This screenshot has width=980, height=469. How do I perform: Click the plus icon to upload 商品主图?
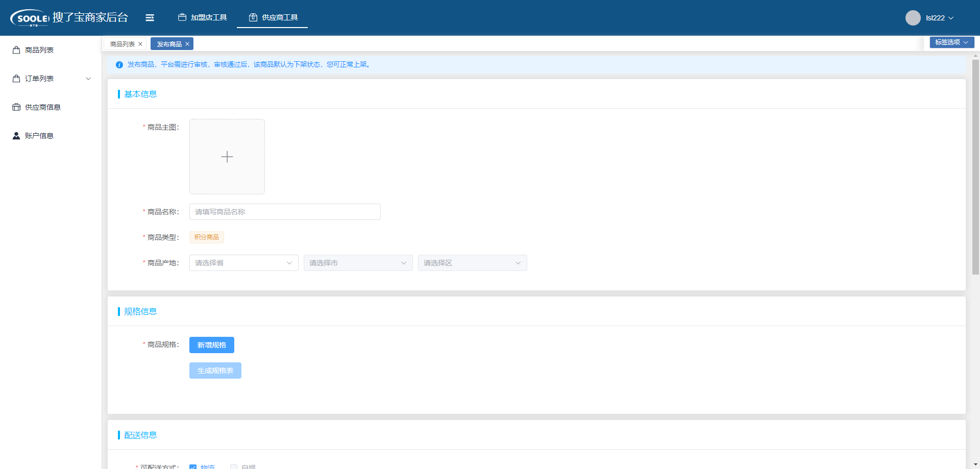click(x=227, y=157)
